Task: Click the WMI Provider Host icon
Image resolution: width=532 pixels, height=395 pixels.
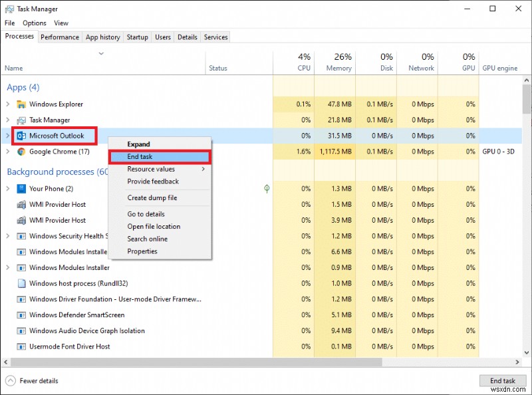Action: [22, 205]
